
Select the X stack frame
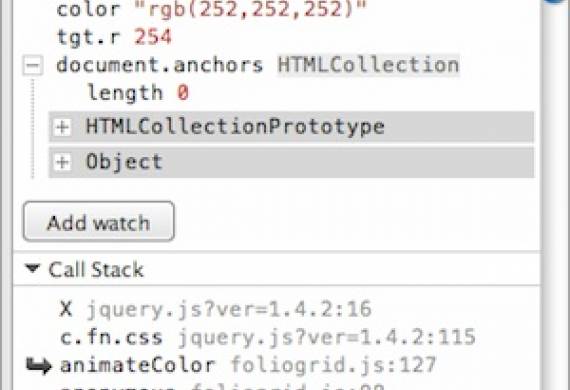pos(66,309)
